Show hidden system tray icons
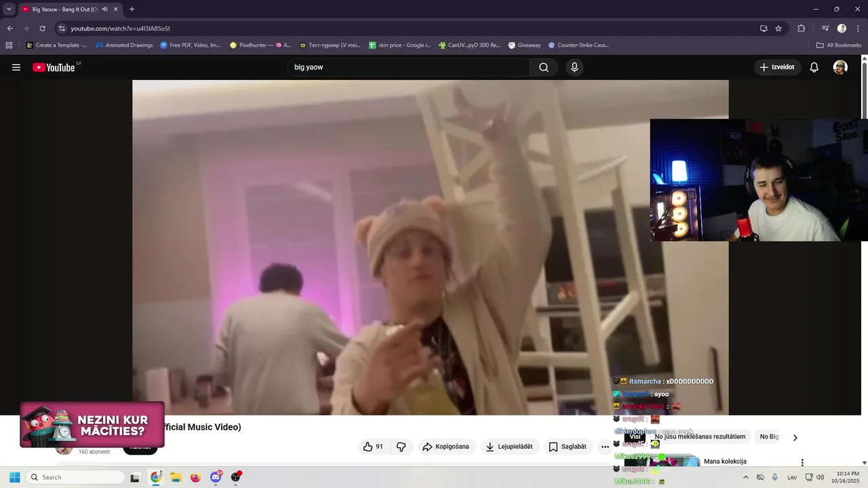The image size is (868, 488). pos(745,477)
